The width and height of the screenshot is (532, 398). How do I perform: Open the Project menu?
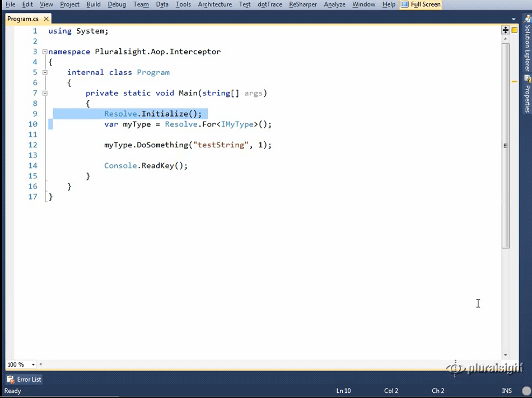tap(69, 4)
